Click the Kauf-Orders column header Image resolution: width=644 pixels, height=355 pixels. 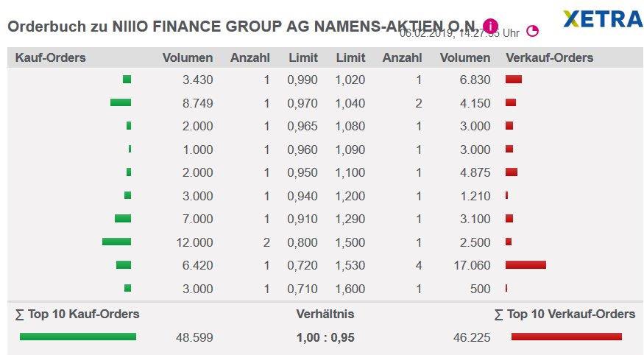tap(50, 57)
